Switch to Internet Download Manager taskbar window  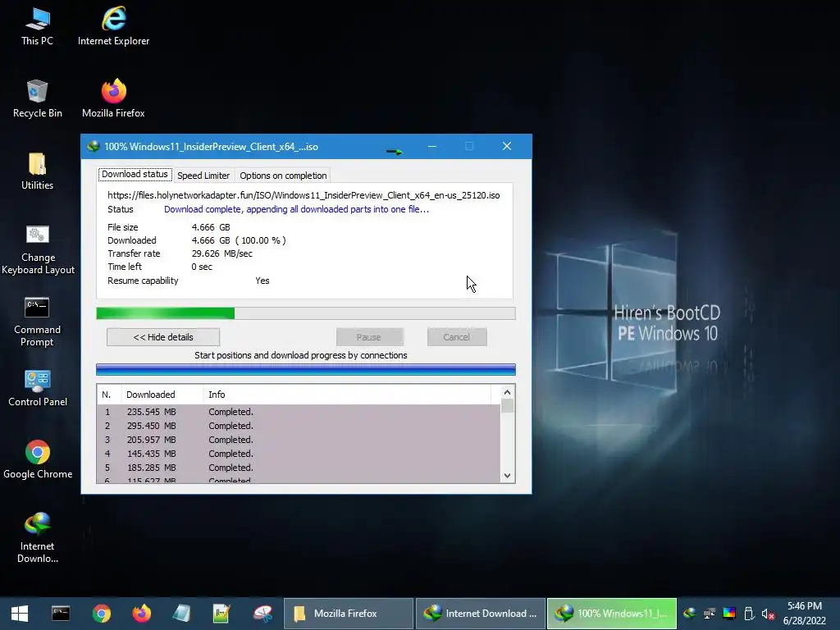point(481,614)
